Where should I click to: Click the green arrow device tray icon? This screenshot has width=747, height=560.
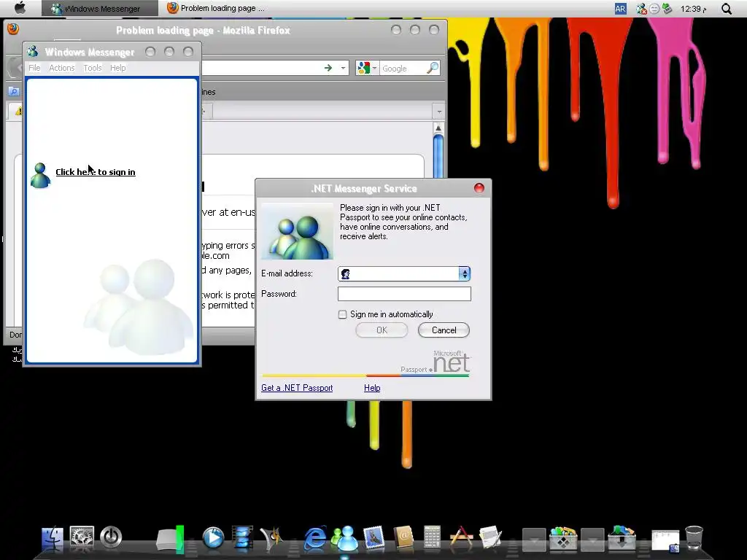coord(667,9)
